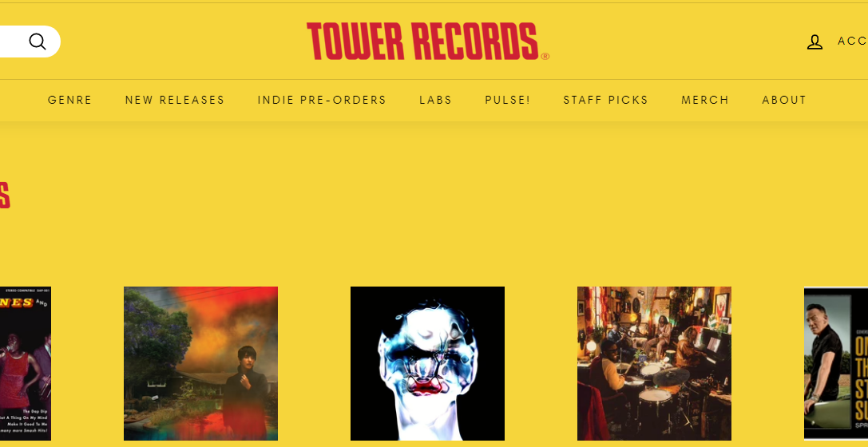Go to New Releases
Image resolution: width=868 pixels, height=447 pixels.
coord(175,100)
